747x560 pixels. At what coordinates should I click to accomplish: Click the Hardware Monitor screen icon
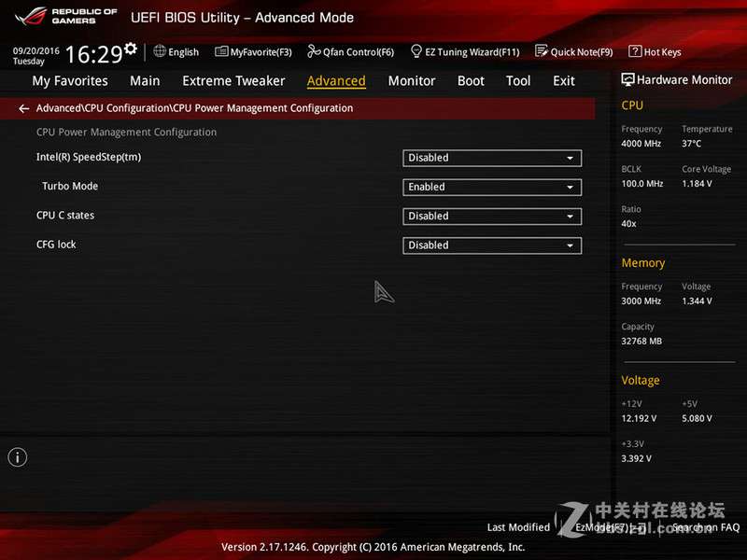point(627,79)
